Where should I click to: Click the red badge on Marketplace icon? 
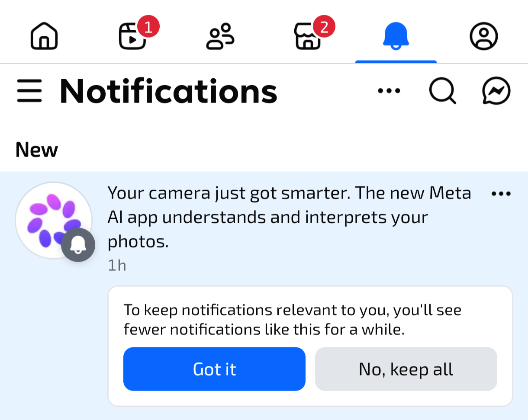[324, 27]
